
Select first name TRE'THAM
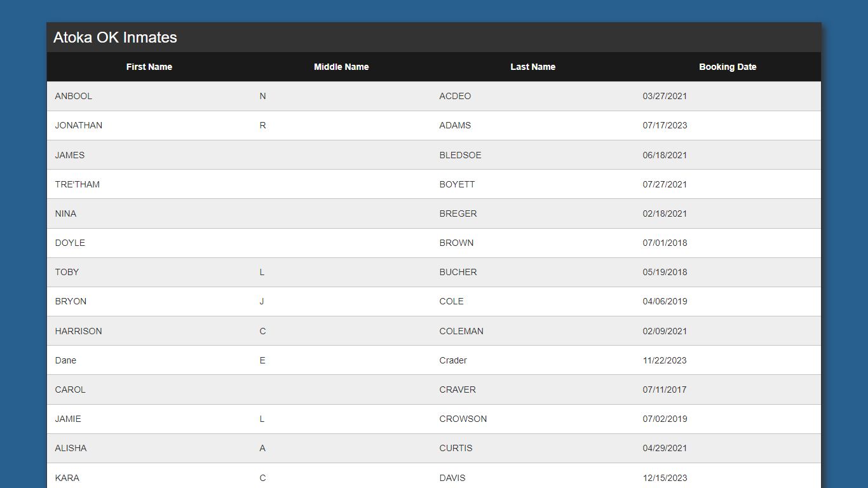tap(78, 184)
